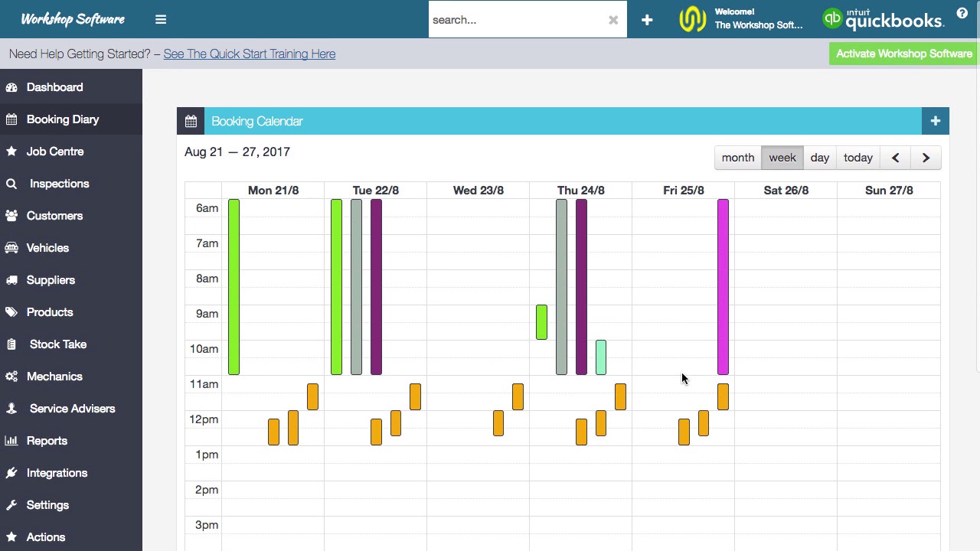The height and width of the screenshot is (551, 980).
Task: Click the Welcome account name text
Action: [759, 19]
